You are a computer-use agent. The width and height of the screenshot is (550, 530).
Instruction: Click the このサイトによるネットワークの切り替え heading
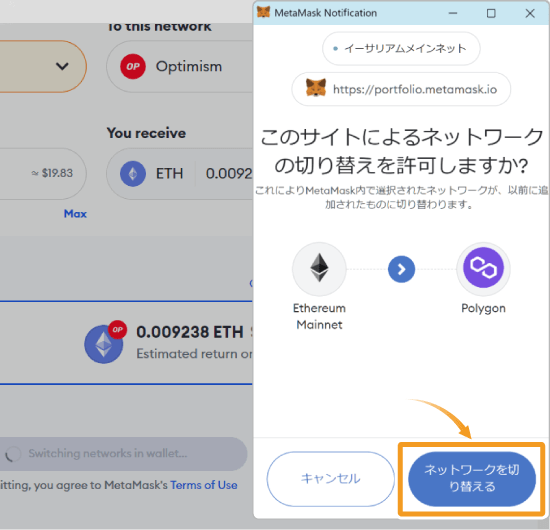pos(401,151)
